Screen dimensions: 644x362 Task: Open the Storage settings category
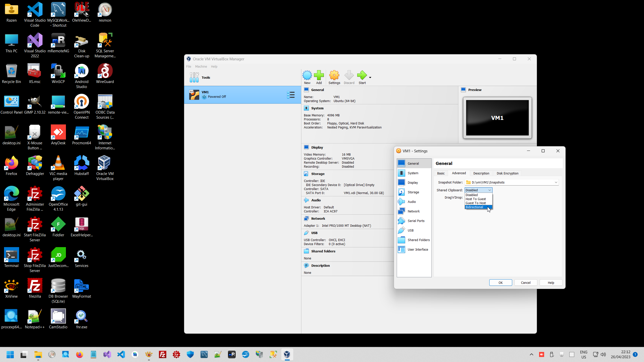(413, 192)
